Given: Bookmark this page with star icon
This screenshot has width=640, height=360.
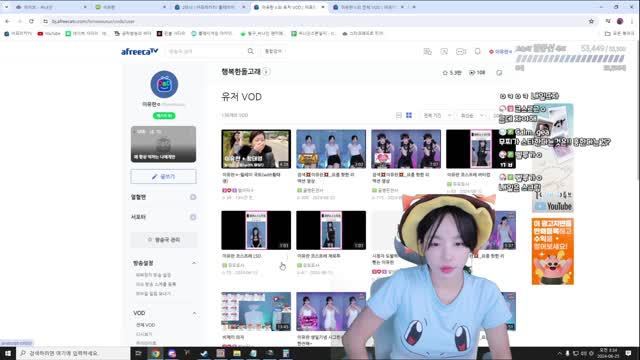Looking at the screenshot, I should click(591, 21).
